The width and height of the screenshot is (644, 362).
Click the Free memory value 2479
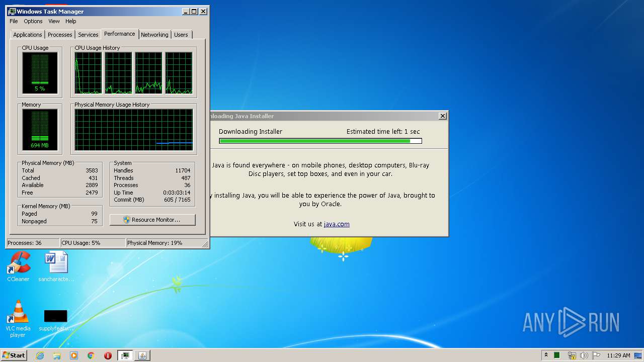[92, 193]
